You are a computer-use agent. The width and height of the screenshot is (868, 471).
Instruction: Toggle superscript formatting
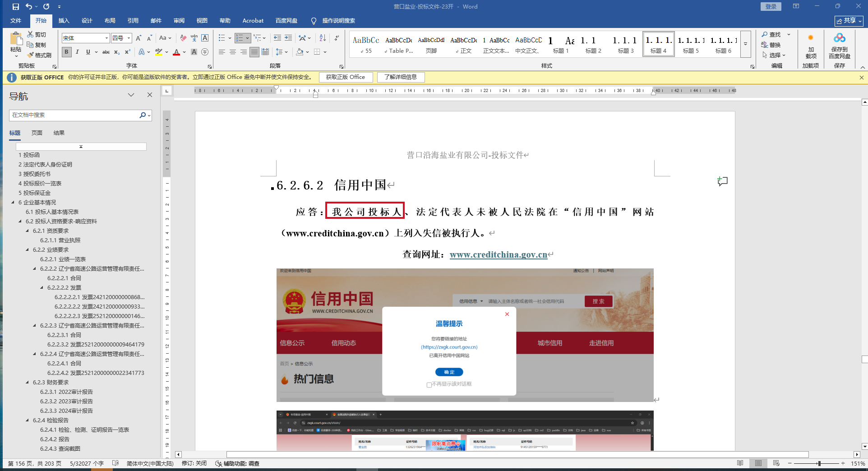128,52
